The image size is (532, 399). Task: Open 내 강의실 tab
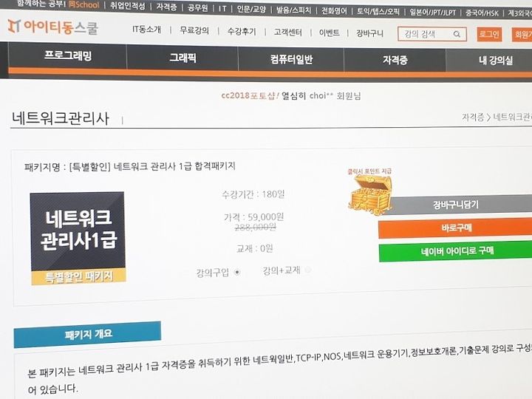click(496, 61)
